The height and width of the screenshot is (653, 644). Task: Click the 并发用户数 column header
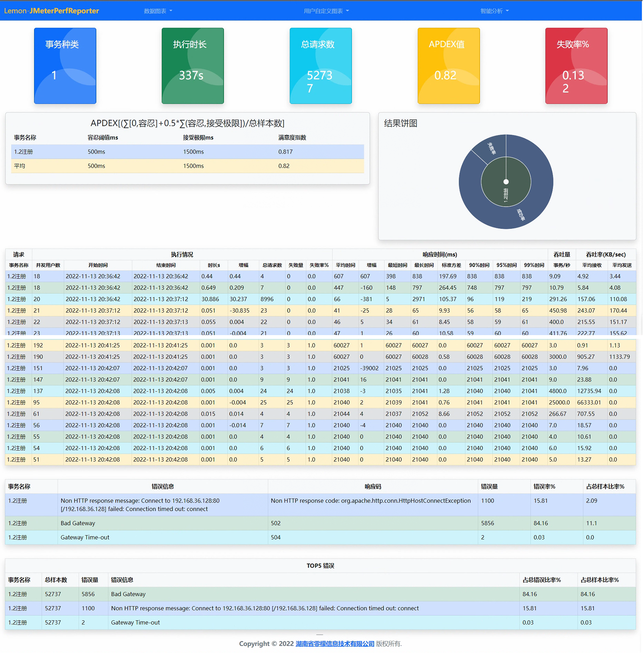(48, 265)
